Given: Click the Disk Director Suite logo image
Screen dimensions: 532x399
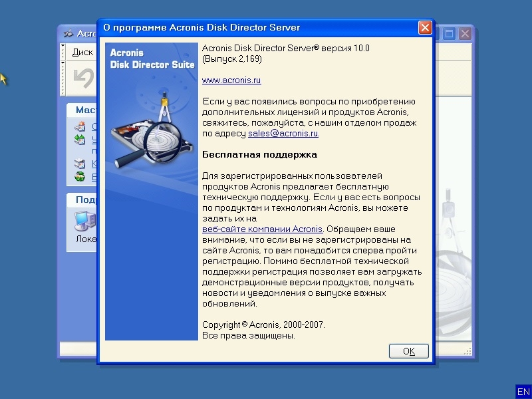Looking at the screenshot, I should (152, 192).
